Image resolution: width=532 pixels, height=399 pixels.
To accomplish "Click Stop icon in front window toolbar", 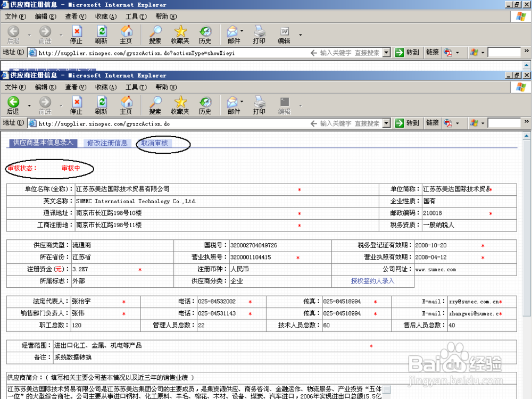I will [77, 102].
